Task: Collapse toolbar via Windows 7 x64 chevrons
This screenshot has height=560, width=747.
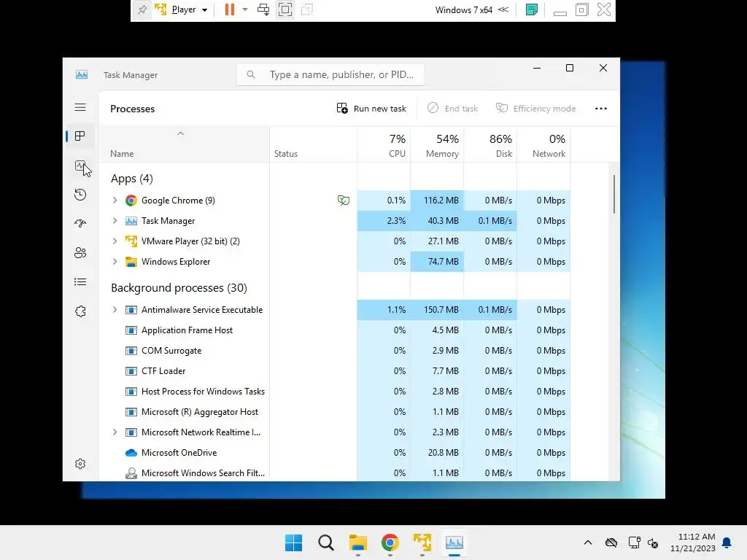Action: pos(503,9)
